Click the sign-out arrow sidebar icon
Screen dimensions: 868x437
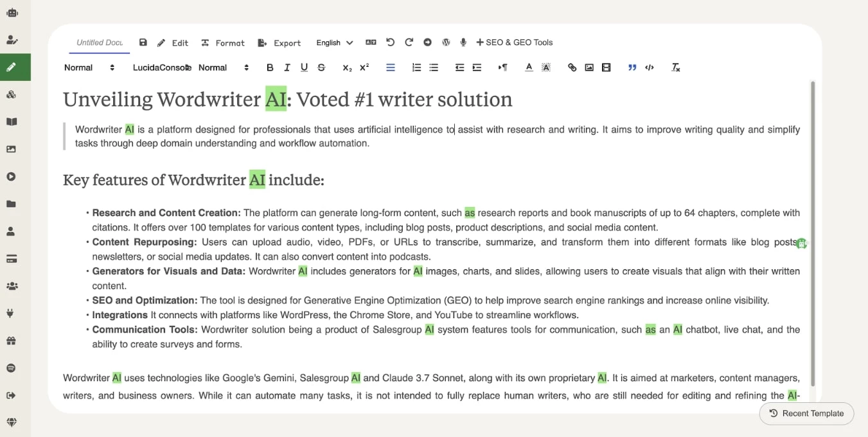click(12, 395)
